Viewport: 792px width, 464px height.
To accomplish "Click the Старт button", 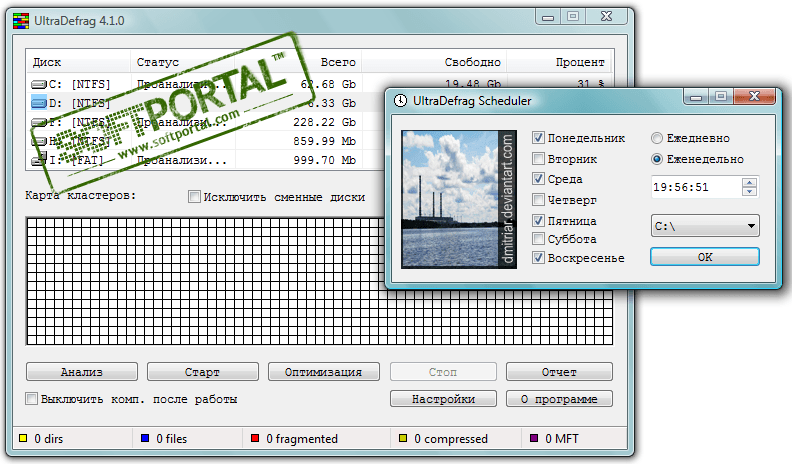I will [x=203, y=372].
